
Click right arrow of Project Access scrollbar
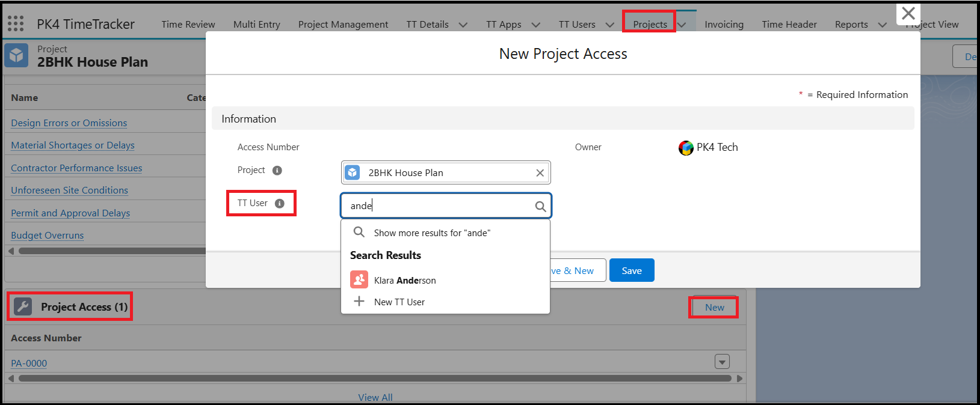click(x=739, y=379)
